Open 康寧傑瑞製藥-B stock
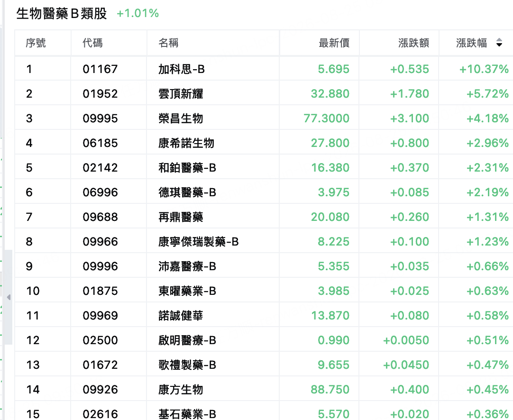Viewport: 513px width, 420px height. point(199,242)
